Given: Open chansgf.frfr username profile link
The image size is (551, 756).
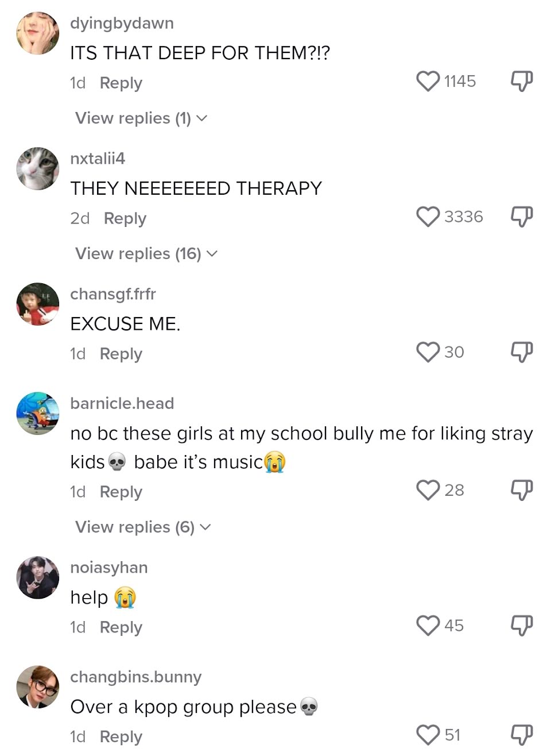Looking at the screenshot, I should click(x=113, y=294).
